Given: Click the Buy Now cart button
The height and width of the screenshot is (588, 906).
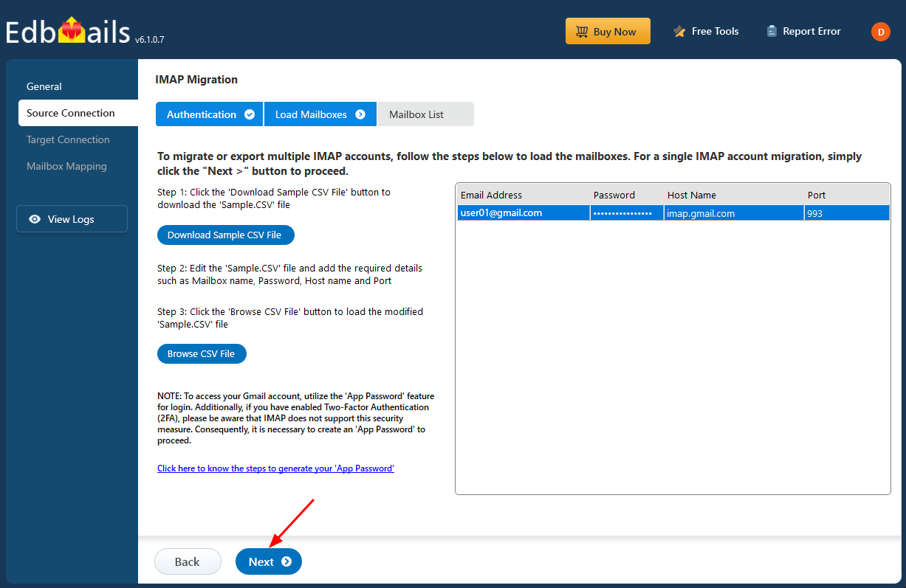Looking at the screenshot, I should 607,32.
